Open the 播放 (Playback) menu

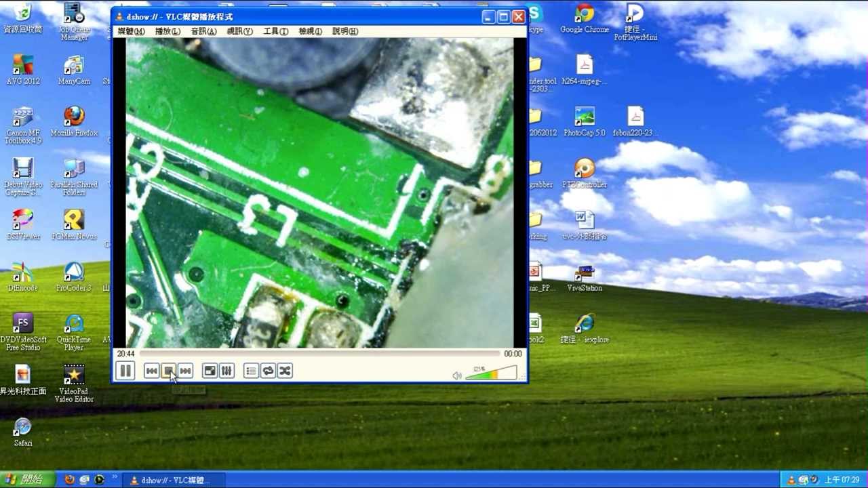tap(167, 31)
